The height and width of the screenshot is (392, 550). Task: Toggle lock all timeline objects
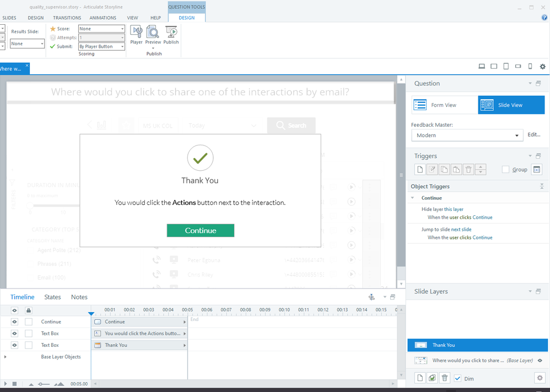coord(29,311)
